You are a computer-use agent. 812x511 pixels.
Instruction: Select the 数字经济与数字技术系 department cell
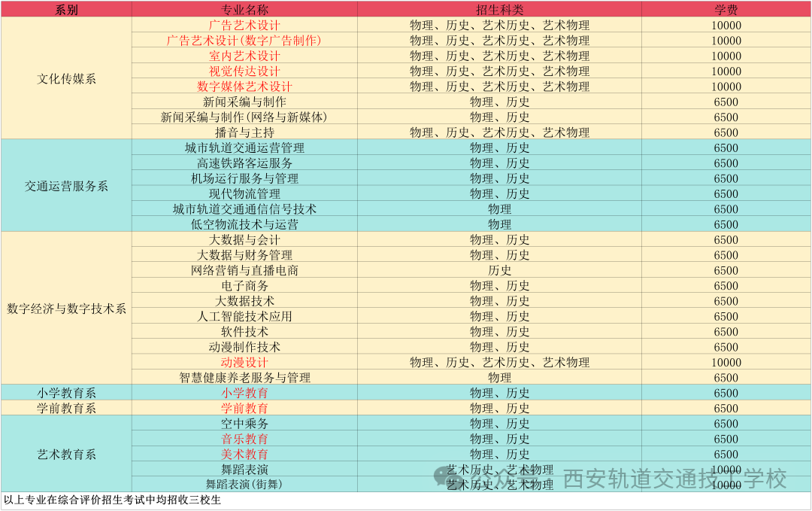66,309
